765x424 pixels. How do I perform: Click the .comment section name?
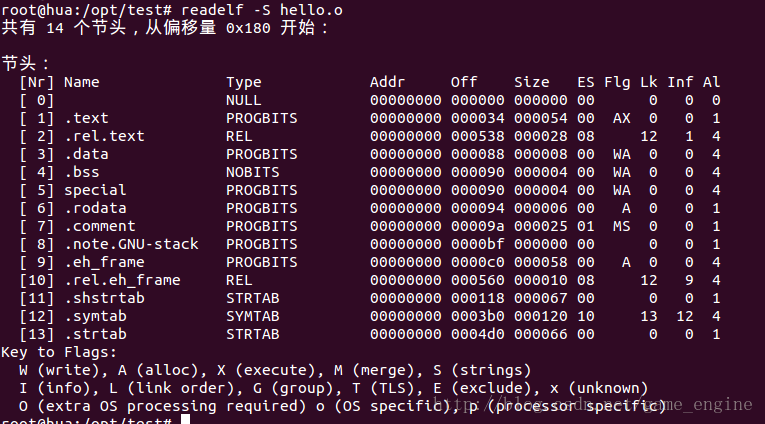tap(100, 226)
